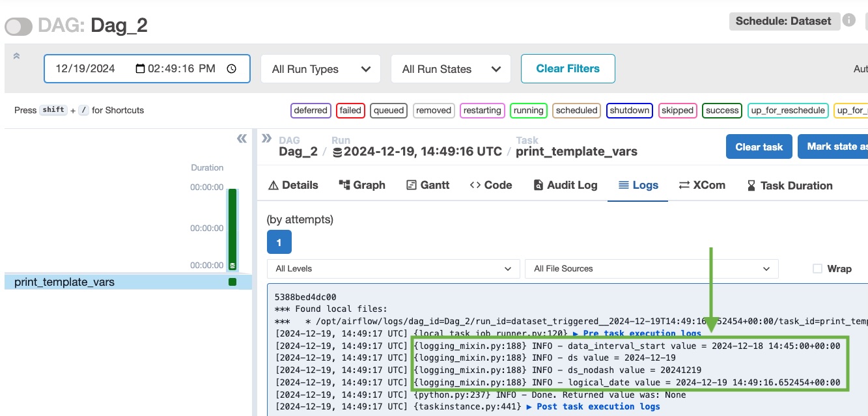The width and height of the screenshot is (868, 416).
Task: Click the clock icon in time field
Action: 231,69
